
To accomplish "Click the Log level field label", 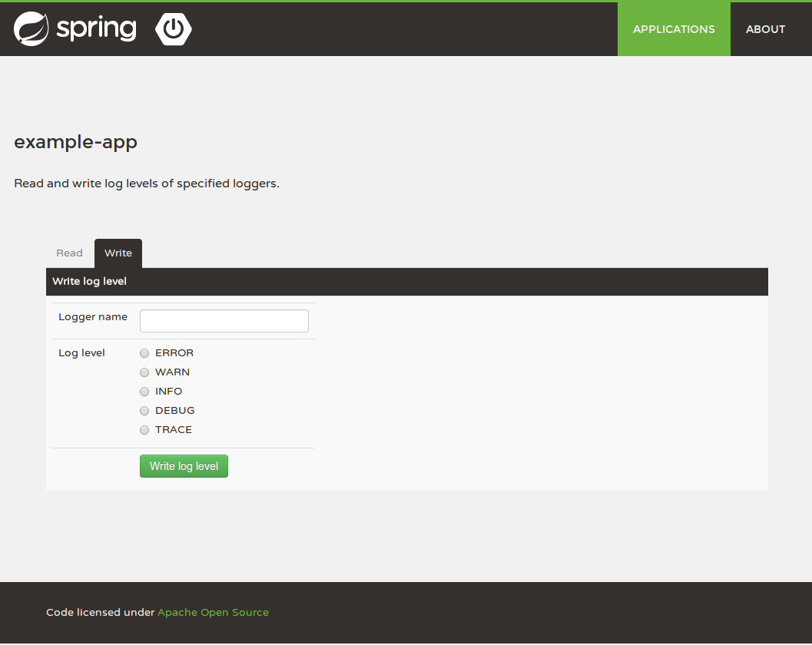I will coord(82,353).
